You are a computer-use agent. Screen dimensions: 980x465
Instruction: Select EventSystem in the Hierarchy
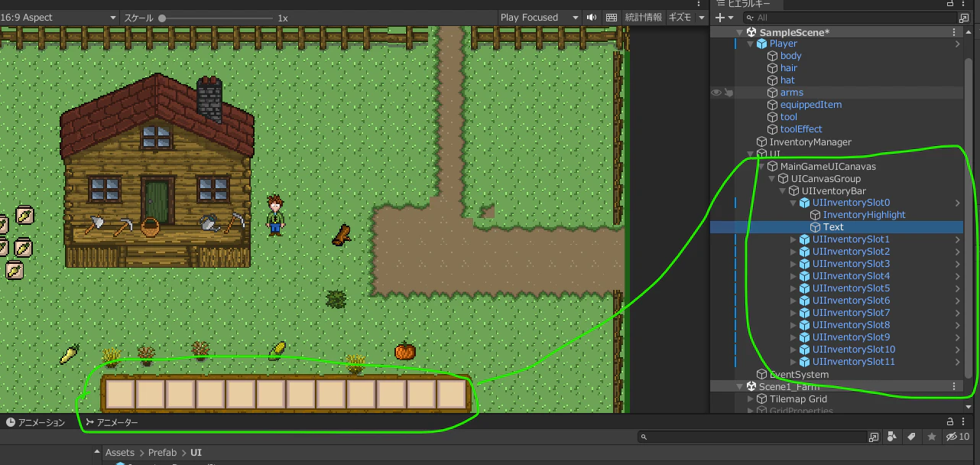coord(799,375)
